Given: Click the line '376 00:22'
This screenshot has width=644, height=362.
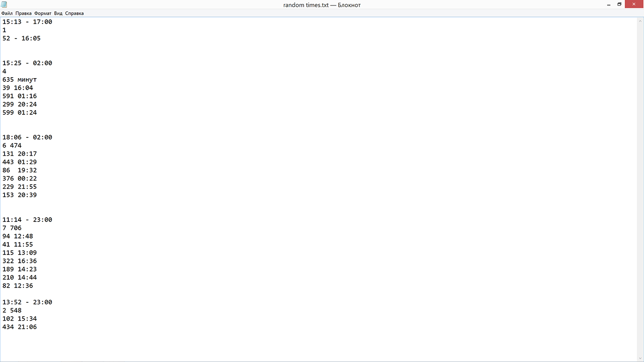Looking at the screenshot, I should point(19,179).
